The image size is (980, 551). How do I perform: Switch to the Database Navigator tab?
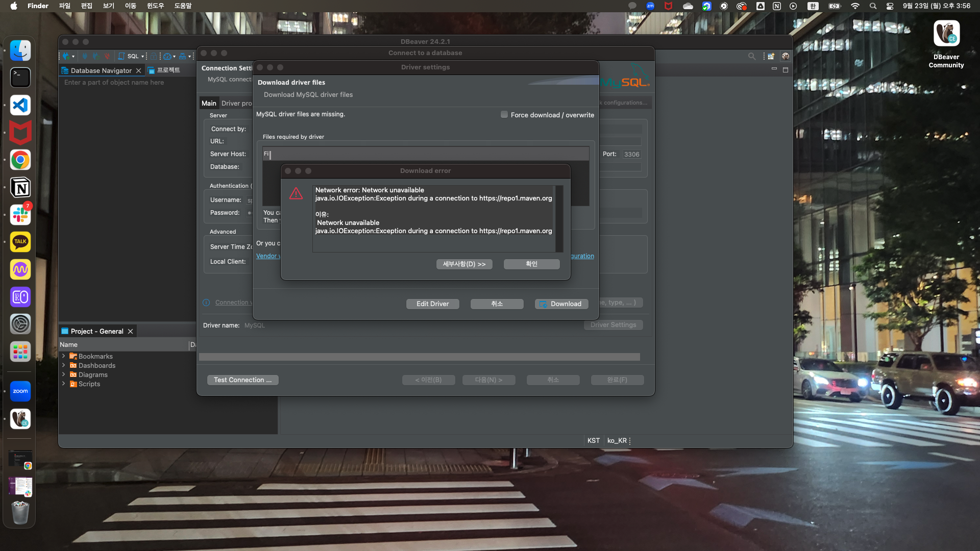[x=101, y=70]
